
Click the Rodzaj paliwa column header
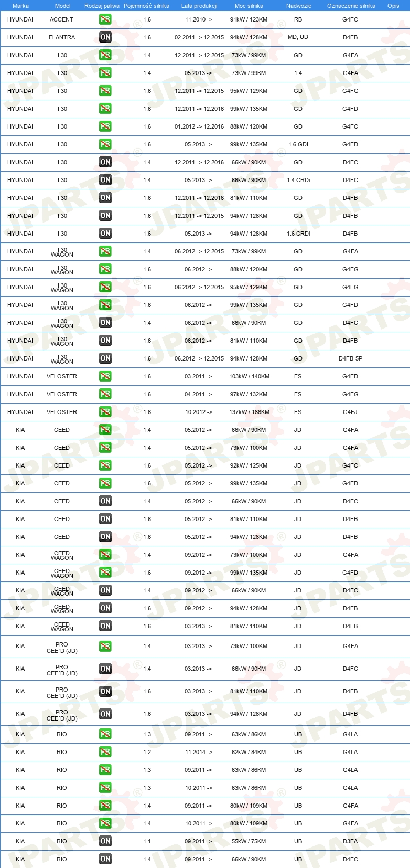click(102, 6)
